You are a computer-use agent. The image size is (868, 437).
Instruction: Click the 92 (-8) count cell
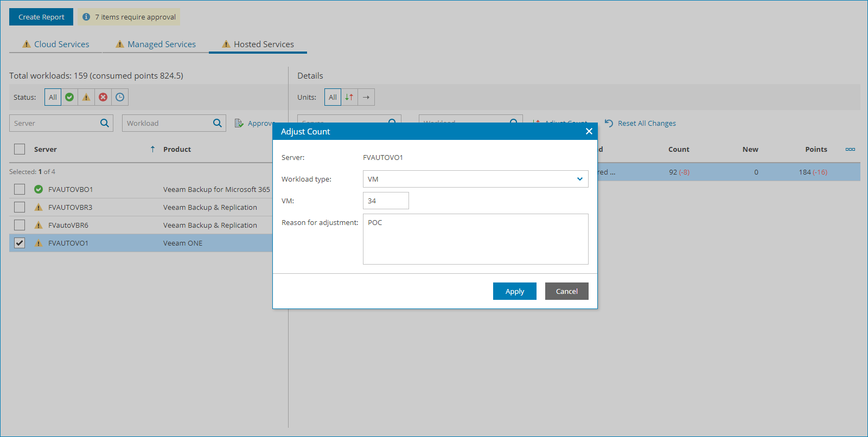pos(679,172)
